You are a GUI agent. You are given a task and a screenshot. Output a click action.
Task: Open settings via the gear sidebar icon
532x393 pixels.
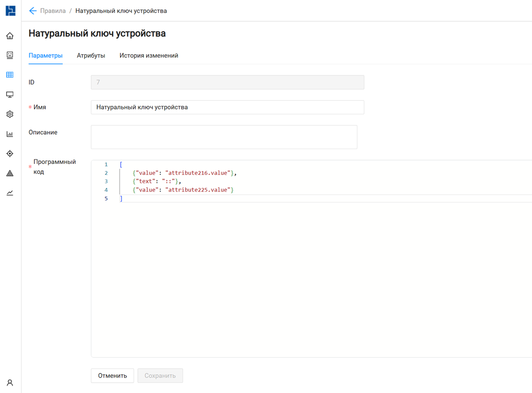tap(10, 114)
